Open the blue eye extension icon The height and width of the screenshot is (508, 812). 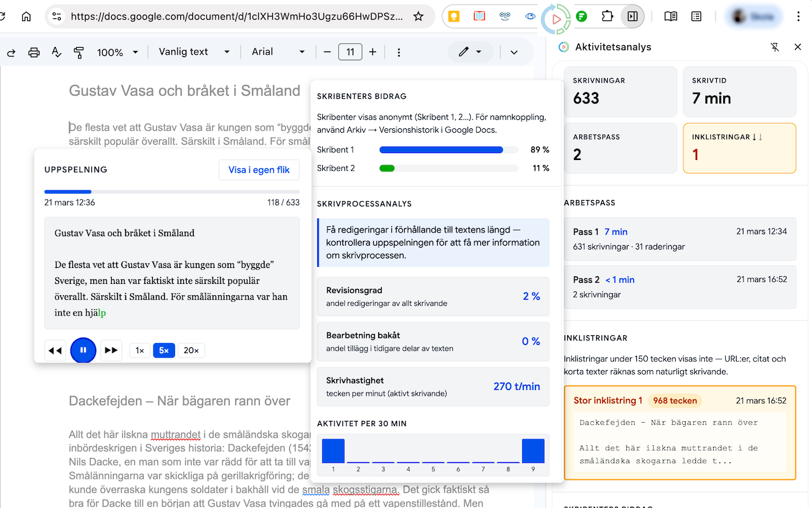click(530, 17)
